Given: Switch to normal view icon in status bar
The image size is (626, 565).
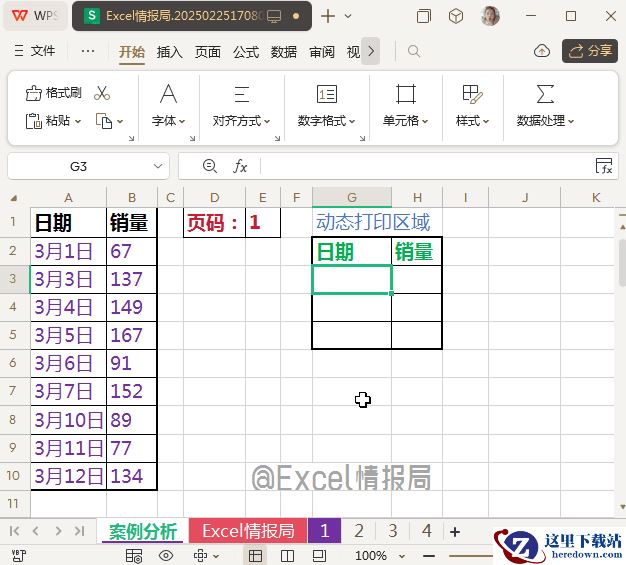Looking at the screenshot, I should pyautogui.click(x=255, y=555).
